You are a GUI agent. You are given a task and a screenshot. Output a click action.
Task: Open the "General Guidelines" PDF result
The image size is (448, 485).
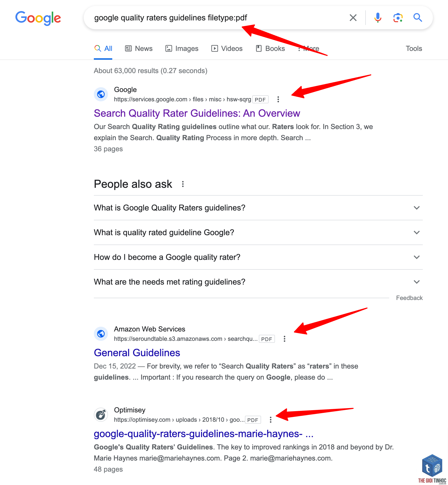click(x=137, y=353)
